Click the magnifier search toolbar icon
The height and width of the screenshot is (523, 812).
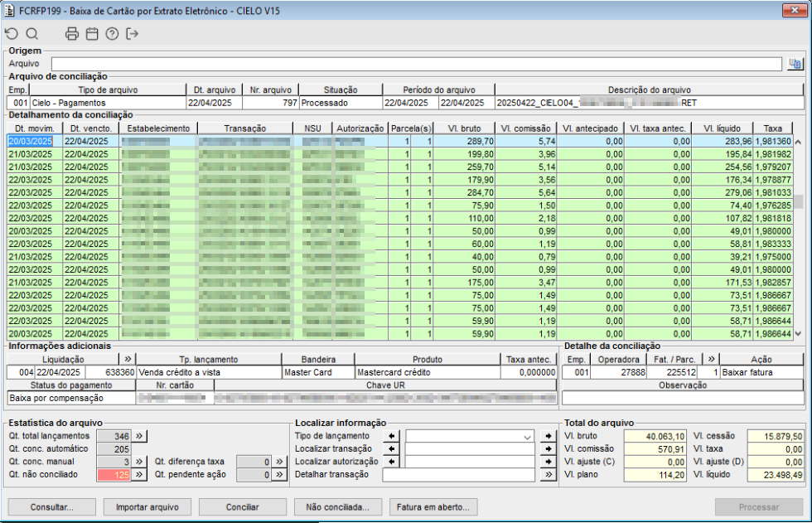(x=31, y=34)
